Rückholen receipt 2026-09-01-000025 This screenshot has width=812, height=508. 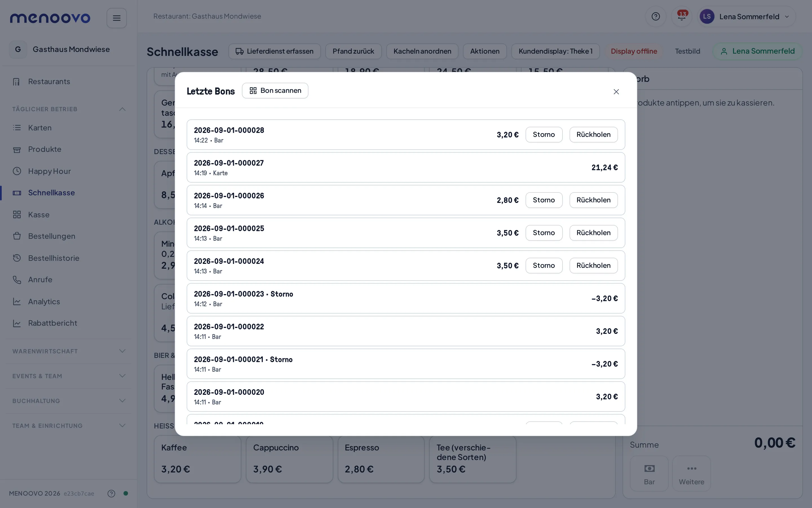click(x=593, y=233)
